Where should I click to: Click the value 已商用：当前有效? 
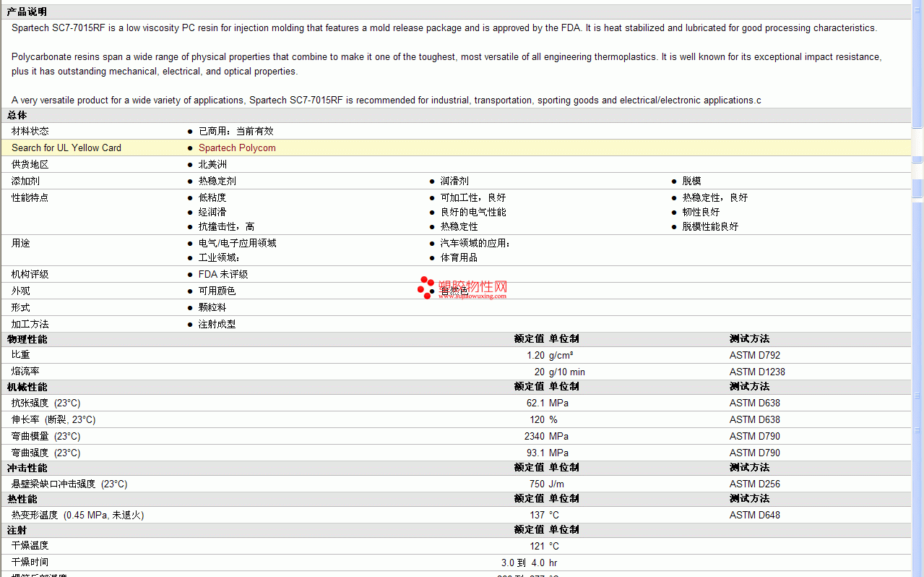point(236,131)
